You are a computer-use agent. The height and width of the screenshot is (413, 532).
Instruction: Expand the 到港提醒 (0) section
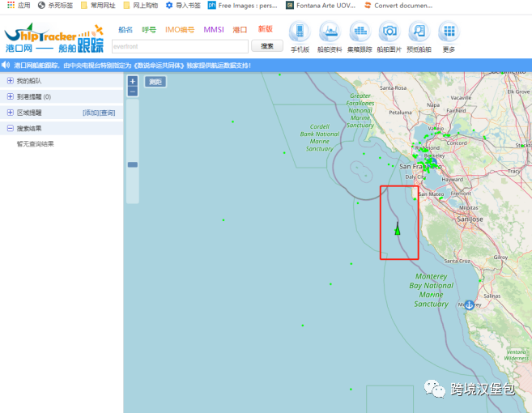click(10, 96)
